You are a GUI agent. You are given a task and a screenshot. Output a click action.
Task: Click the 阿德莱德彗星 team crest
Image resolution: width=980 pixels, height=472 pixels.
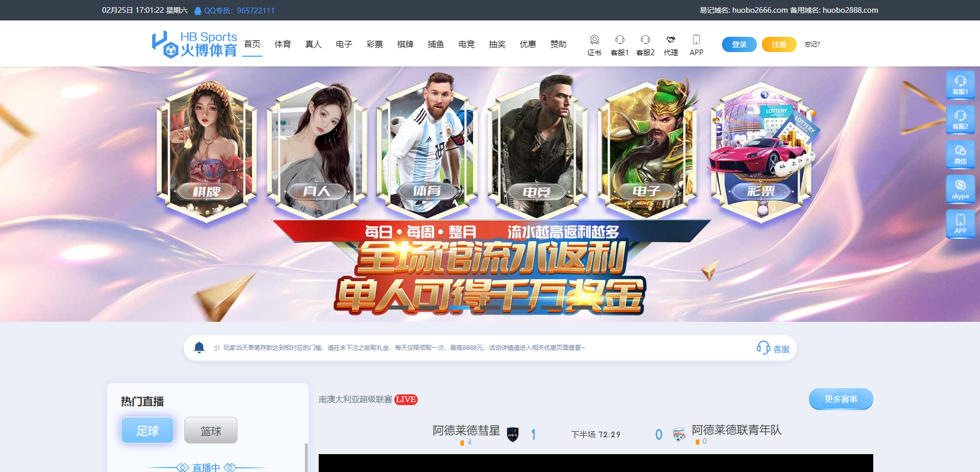(512, 434)
